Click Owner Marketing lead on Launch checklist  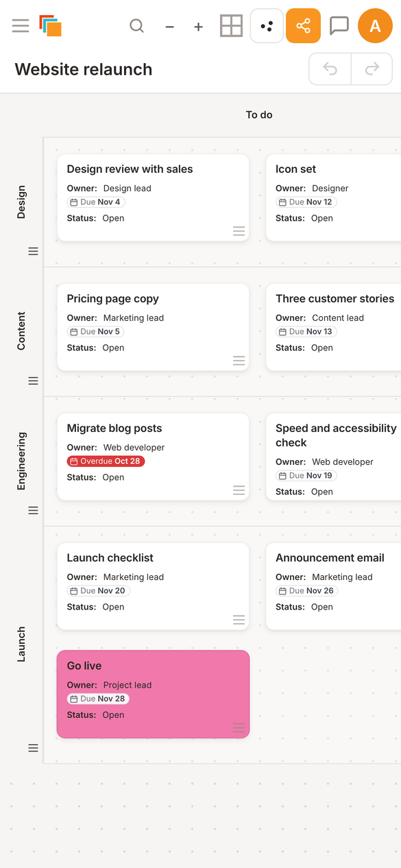coord(115,577)
